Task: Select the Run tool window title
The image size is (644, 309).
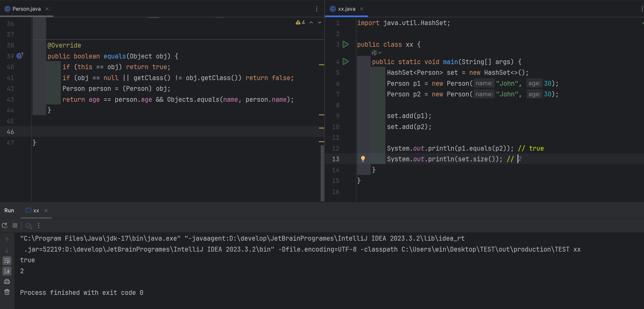Action: pos(9,210)
